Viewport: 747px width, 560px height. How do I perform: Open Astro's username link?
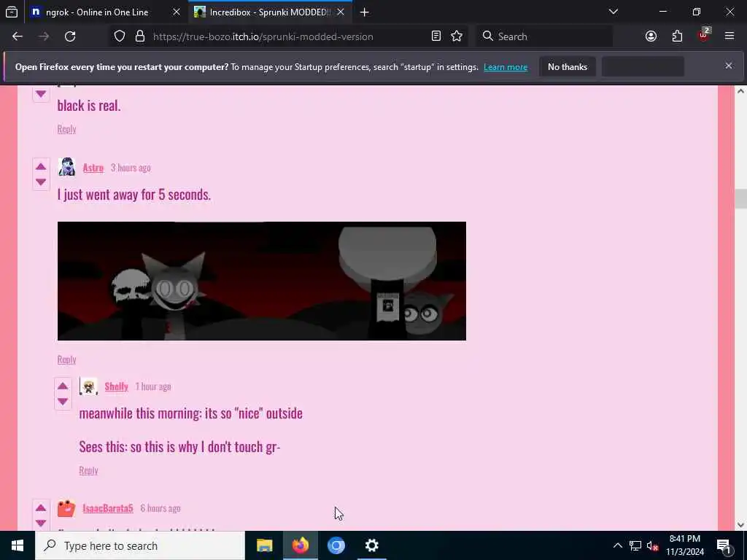[93, 168]
